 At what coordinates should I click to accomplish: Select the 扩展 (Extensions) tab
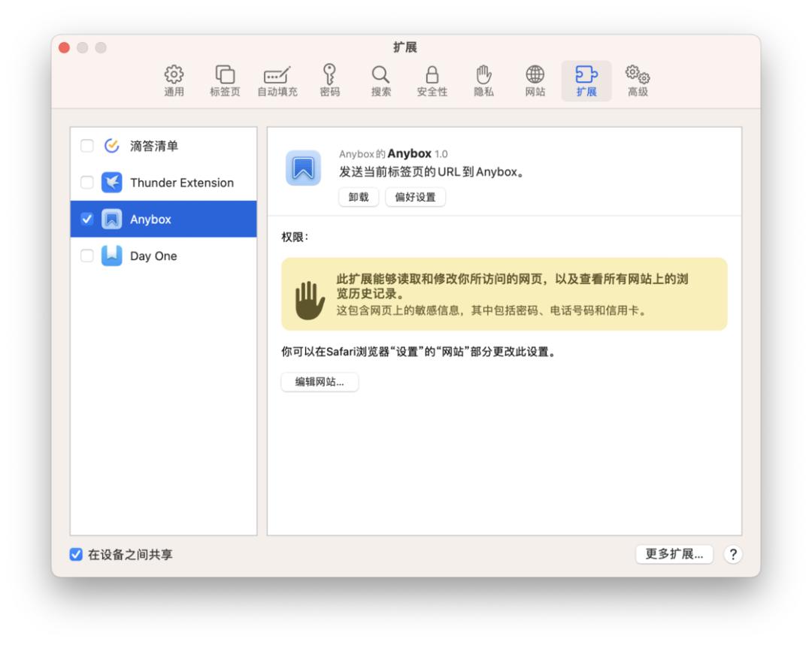[x=586, y=80]
